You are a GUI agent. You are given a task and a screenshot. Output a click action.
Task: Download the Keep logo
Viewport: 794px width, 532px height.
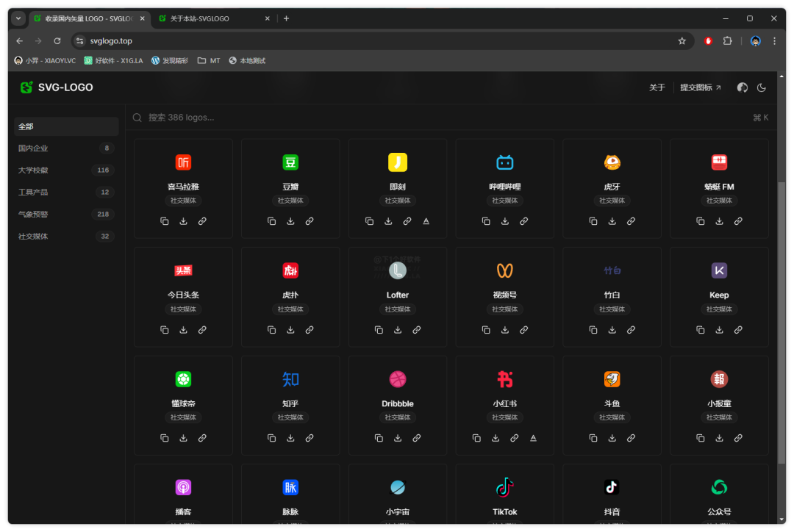click(719, 330)
